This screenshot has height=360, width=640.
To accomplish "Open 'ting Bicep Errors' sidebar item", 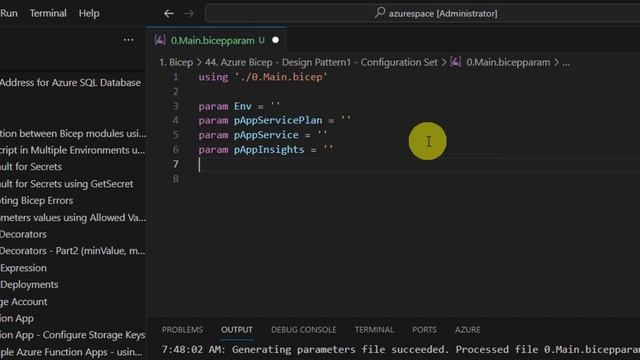I will tap(37, 200).
